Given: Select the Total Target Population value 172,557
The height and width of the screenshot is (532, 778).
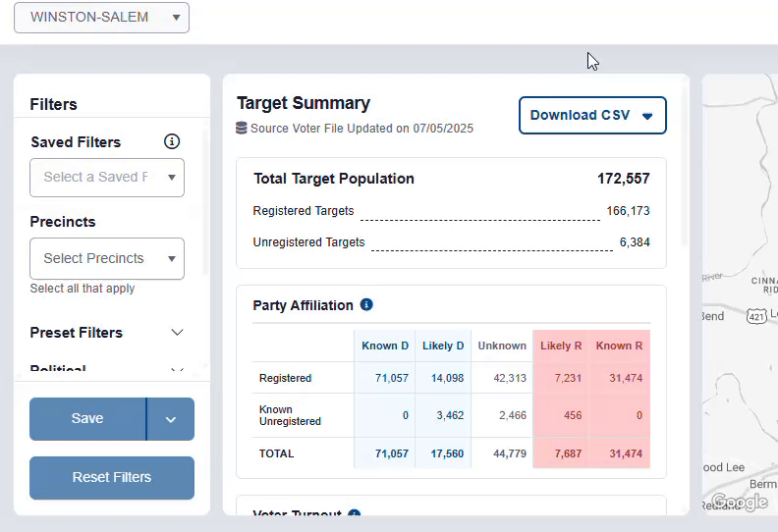Looking at the screenshot, I should click(x=623, y=179).
